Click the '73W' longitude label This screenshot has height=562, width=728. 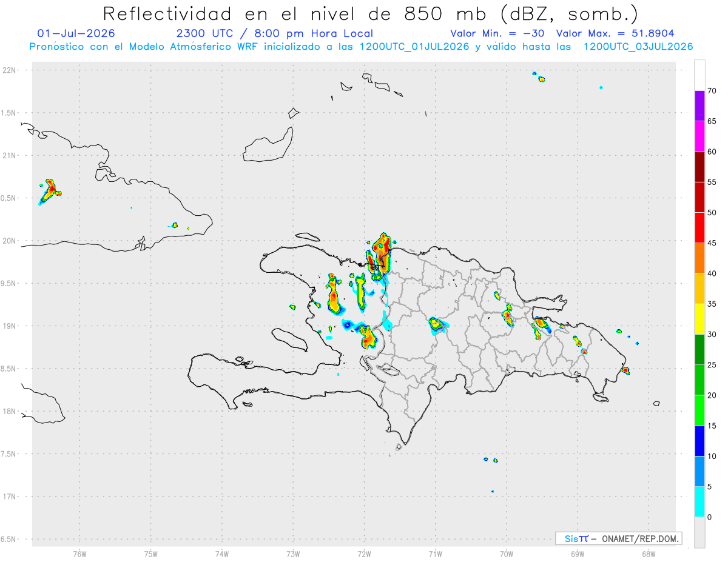tap(293, 554)
